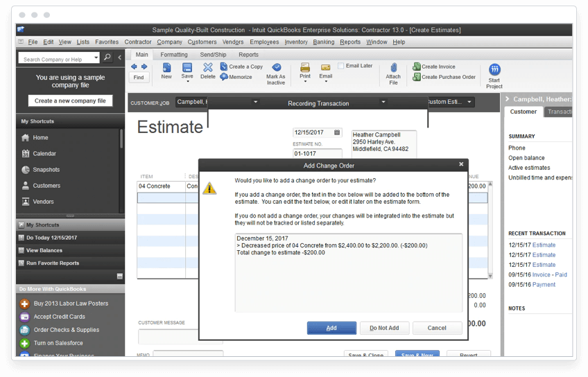
Task: Click the previous estimate arrow icon
Action: click(134, 67)
